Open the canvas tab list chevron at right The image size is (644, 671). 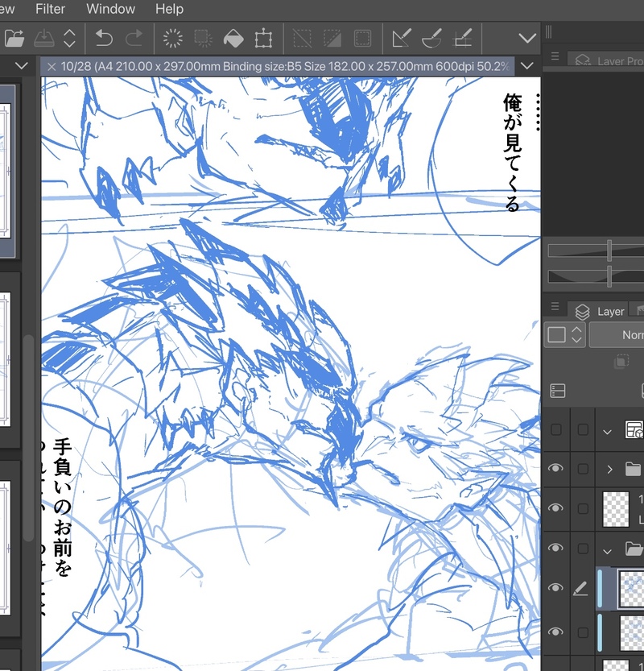point(527,66)
